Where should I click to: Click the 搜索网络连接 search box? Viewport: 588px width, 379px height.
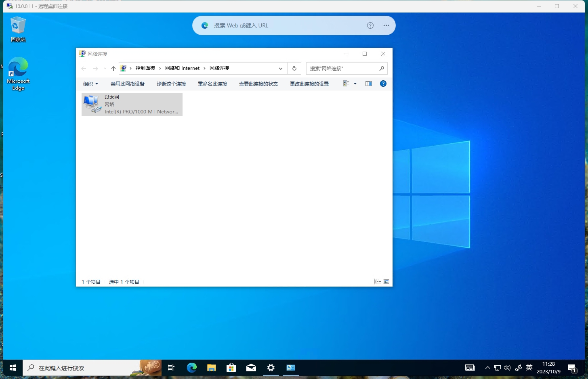pyautogui.click(x=343, y=68)
